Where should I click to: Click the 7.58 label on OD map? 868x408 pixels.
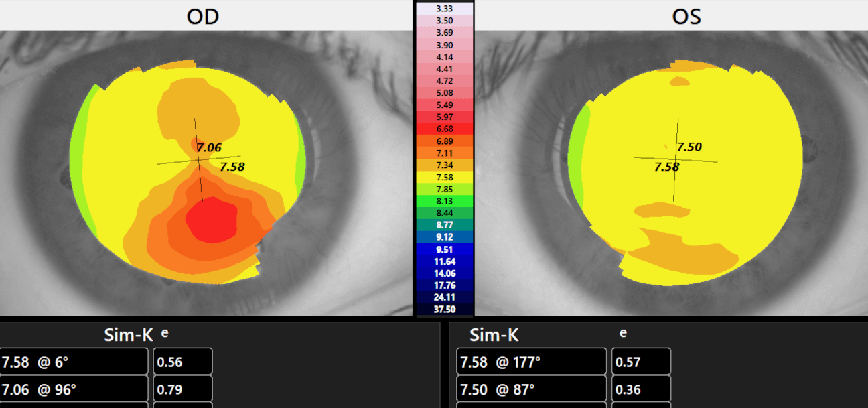[232, 167]
